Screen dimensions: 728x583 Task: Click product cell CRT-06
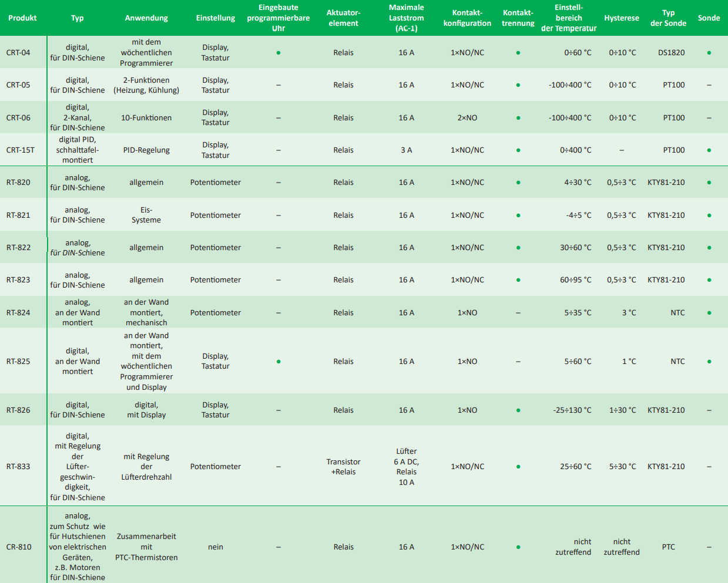(18, 118)
